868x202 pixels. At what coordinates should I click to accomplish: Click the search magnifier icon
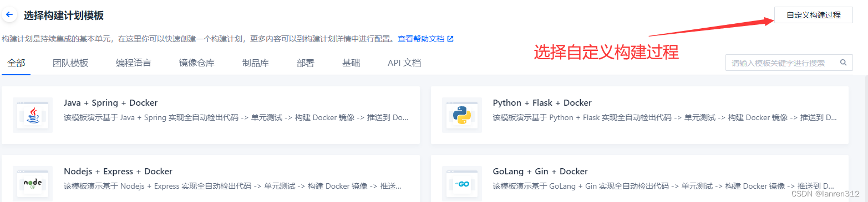843,63
